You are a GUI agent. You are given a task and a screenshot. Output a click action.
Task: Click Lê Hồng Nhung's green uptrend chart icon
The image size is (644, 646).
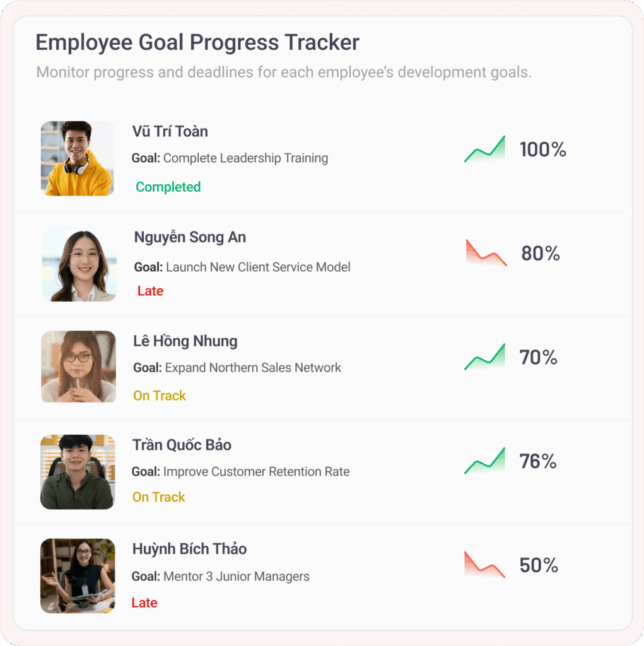tap(485, 357)
